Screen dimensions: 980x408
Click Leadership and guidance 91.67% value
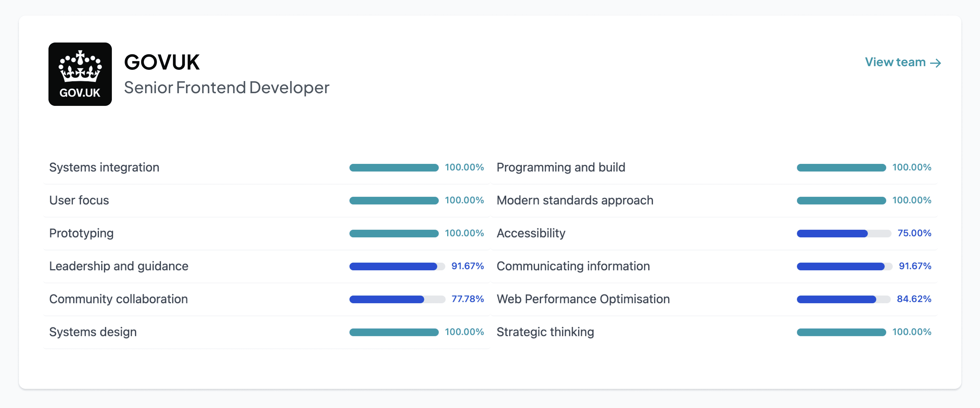pyautogui.click(x=467, y=266)
